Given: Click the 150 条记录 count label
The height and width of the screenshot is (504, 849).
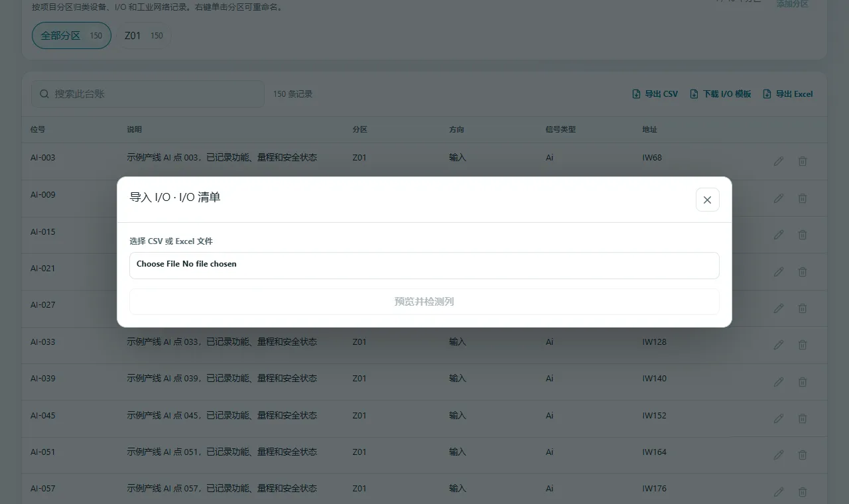Looking at the screenshot, I should (293, 94).
